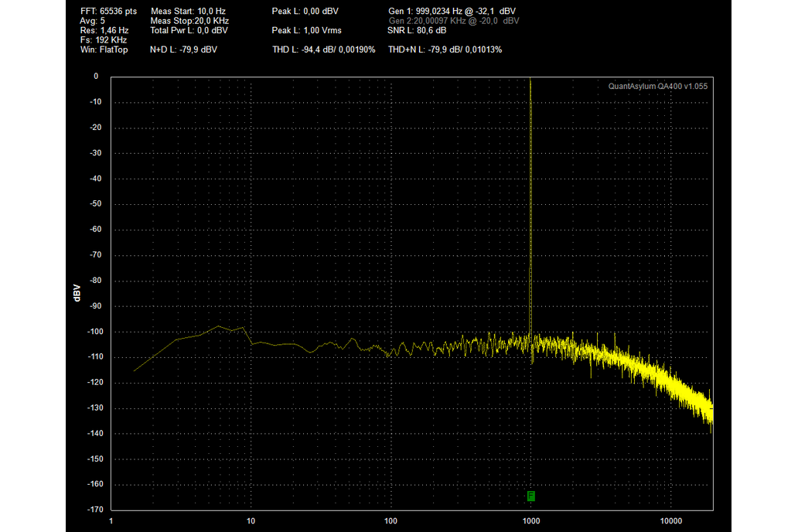Select the THD L measurement readout

click(324, 49)
